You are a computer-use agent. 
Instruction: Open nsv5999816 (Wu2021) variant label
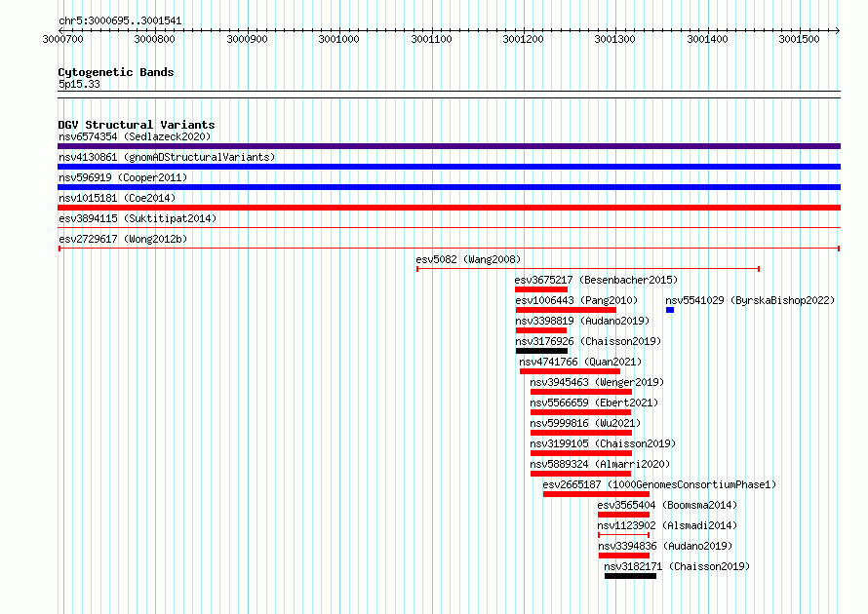(585, 423)
